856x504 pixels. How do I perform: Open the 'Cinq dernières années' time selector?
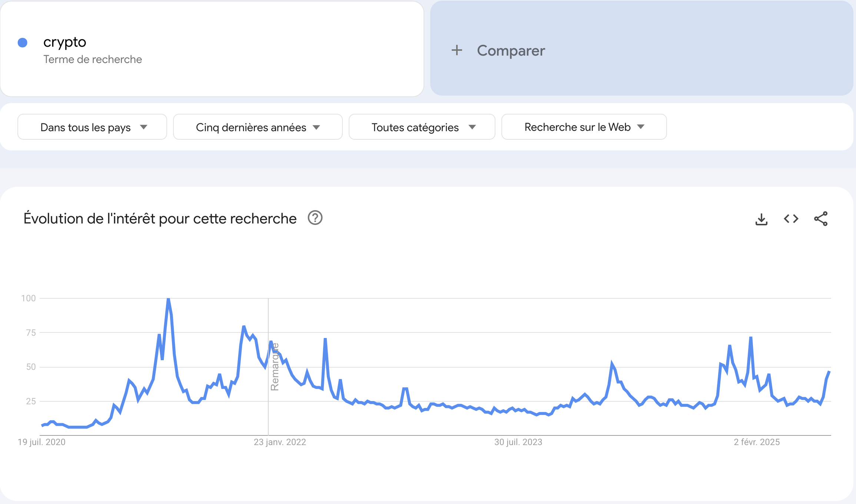[x=257, y=127]
